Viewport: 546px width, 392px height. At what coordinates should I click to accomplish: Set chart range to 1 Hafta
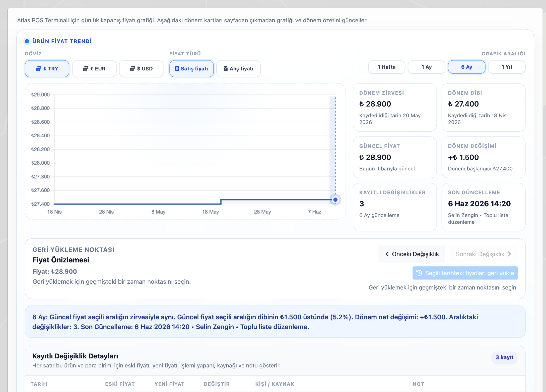click(387, 67)
